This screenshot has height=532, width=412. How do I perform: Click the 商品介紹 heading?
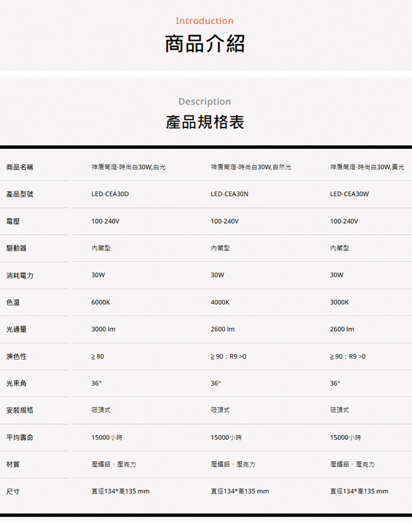205,44
